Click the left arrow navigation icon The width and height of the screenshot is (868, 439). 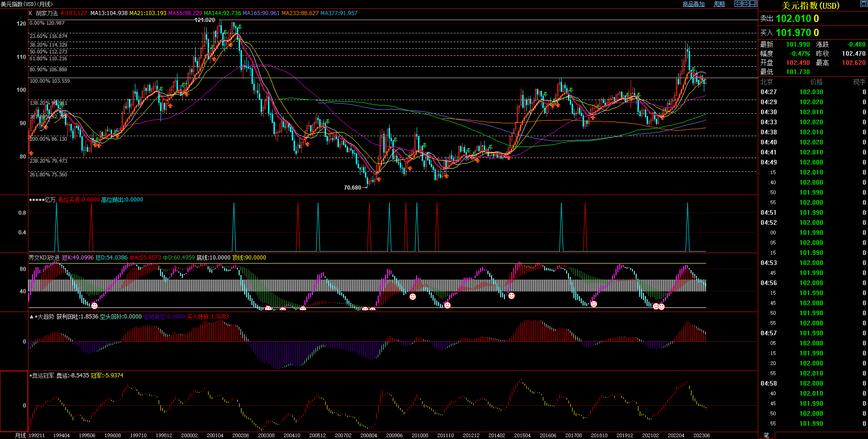click(x=738, y=4)
